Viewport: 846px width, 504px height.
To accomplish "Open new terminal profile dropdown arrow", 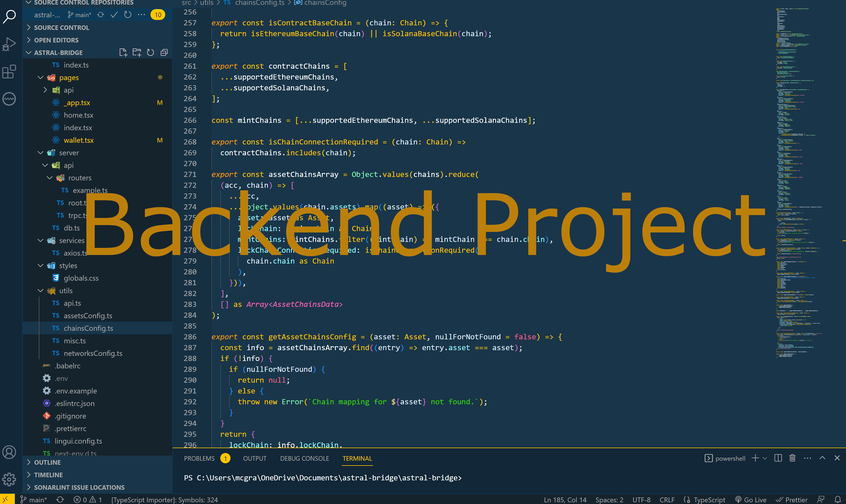I will pyautogui.click(x=765, y=458).
